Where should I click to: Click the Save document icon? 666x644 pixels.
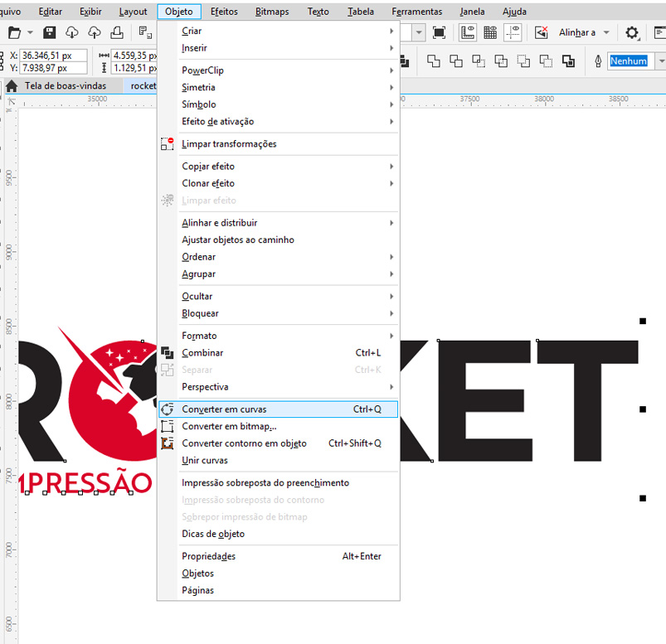50,32
